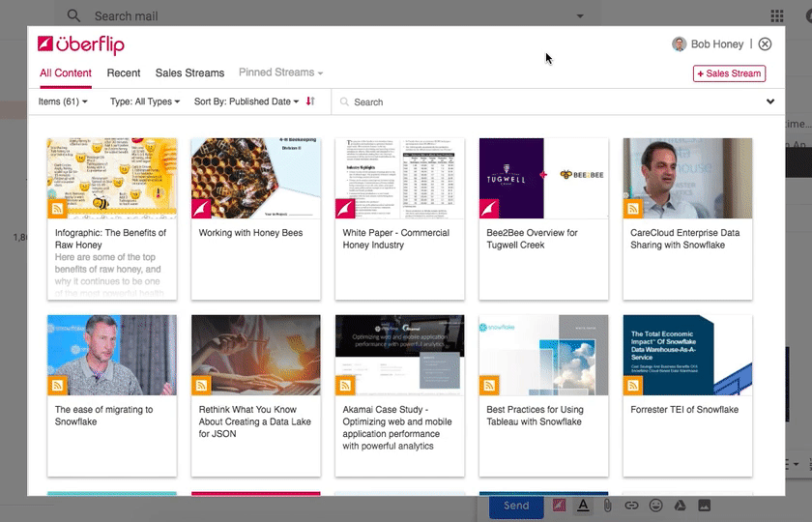Click blog icon on Akamai Case Study card
This screenshot has width=812, height=522.
coord(345,386)
